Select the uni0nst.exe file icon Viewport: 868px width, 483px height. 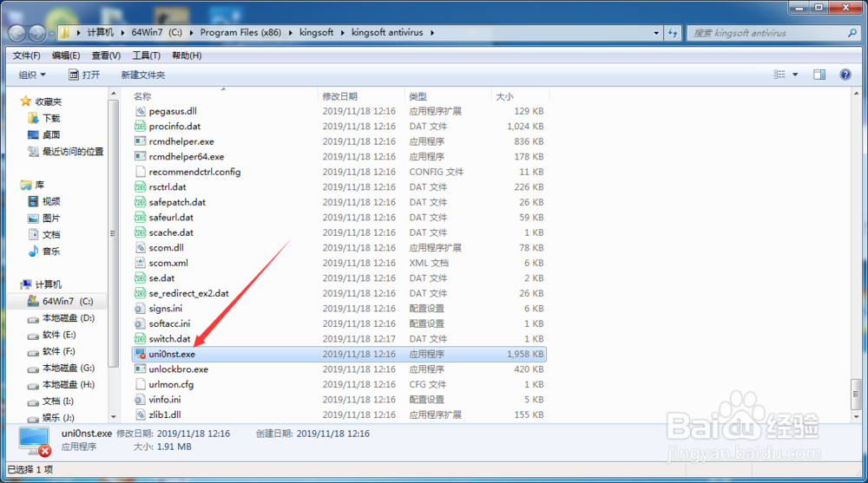coord(140,354)
